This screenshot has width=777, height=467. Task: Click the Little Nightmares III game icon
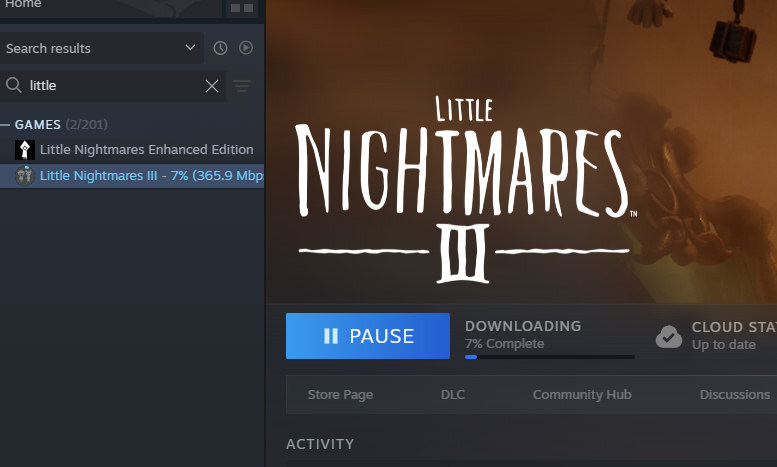tap(25, 175)
